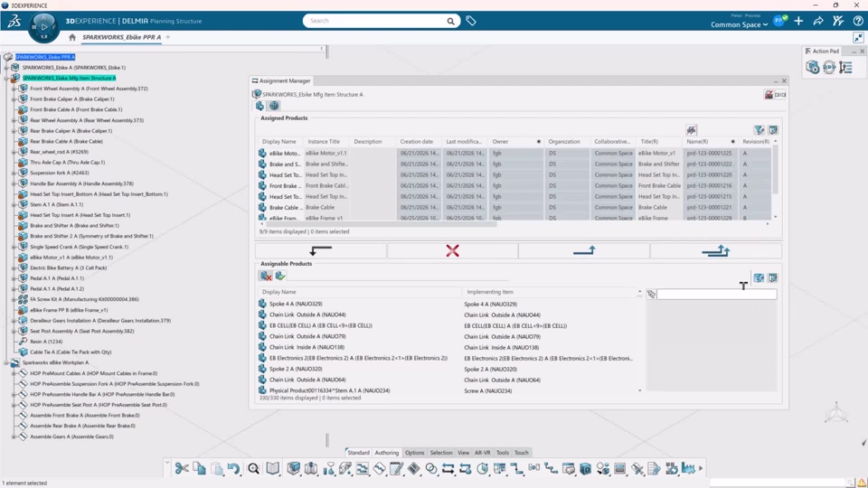
Task: Expand Front Wheel Assembly A tree node
Action: [14, 89]
